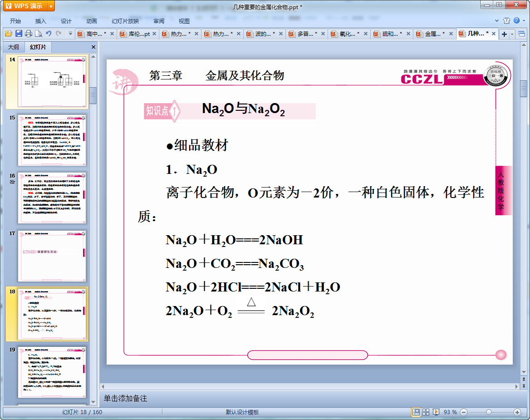Viewport: 530px width, 420px height.
Task: Click the Open folder icon
Action: pos(9,34)
